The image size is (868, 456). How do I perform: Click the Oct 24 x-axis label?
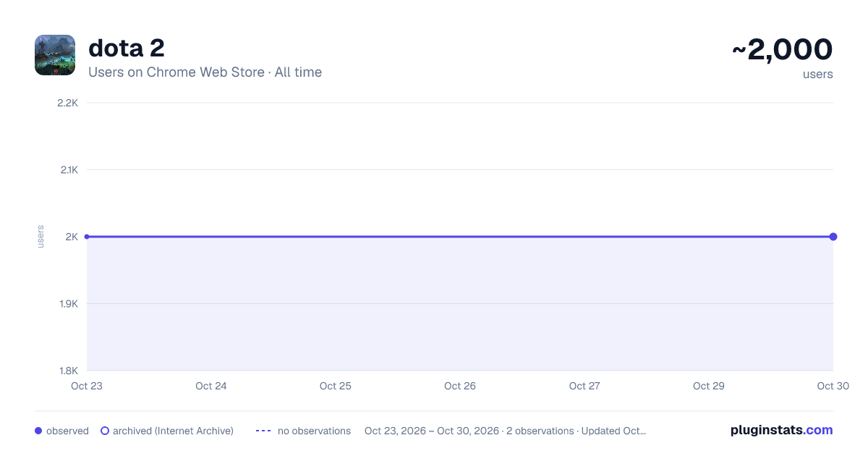tap(211, 386)
